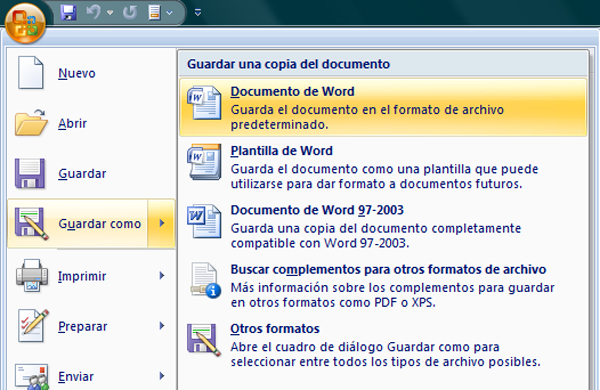Click the checklist pencil Preparar icon
600x390 pixels.
click(33, 326)
